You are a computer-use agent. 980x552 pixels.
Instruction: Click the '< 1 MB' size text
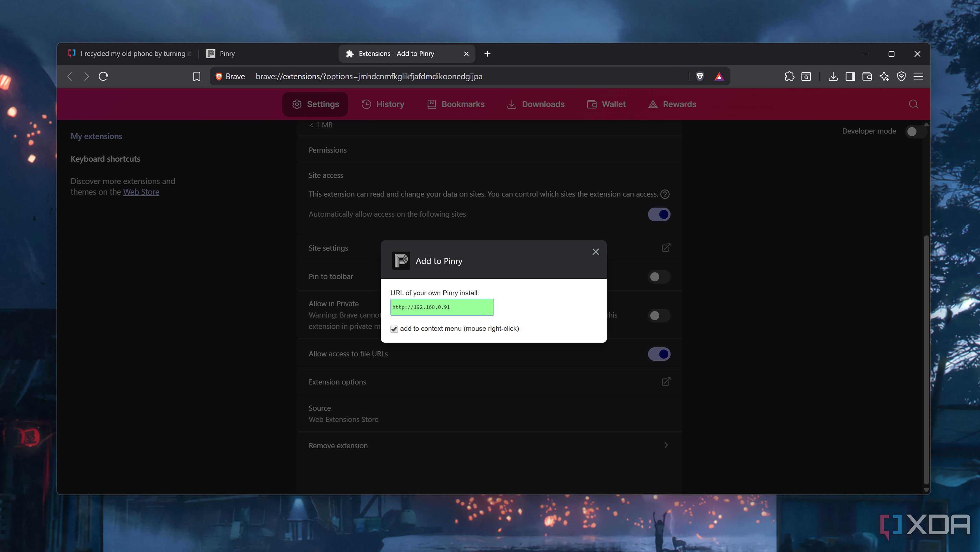(x=321, y=125)
